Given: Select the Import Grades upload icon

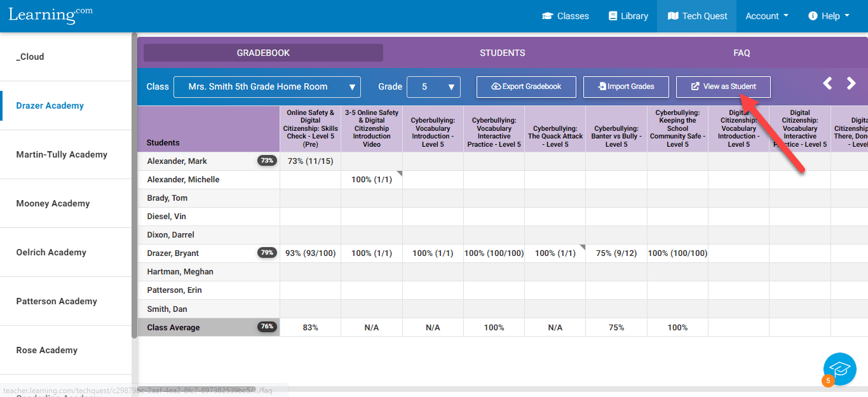Looking at the screenshot, I should [x=599, y=86].
